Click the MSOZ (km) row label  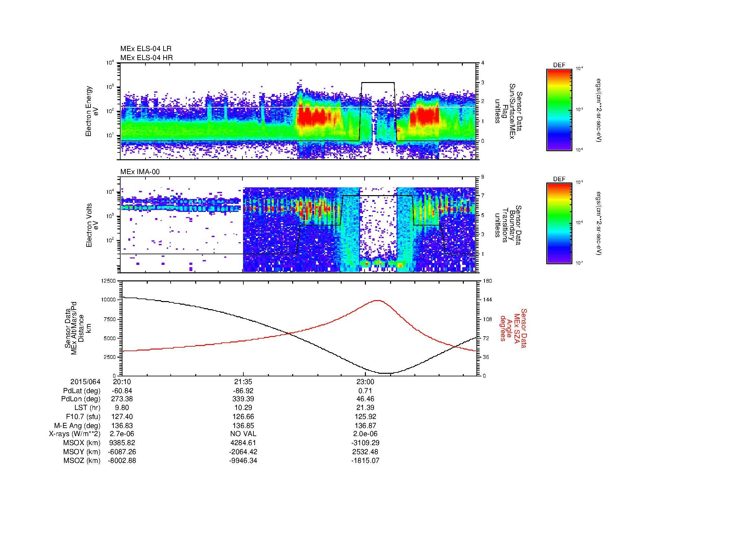[82, 461]
